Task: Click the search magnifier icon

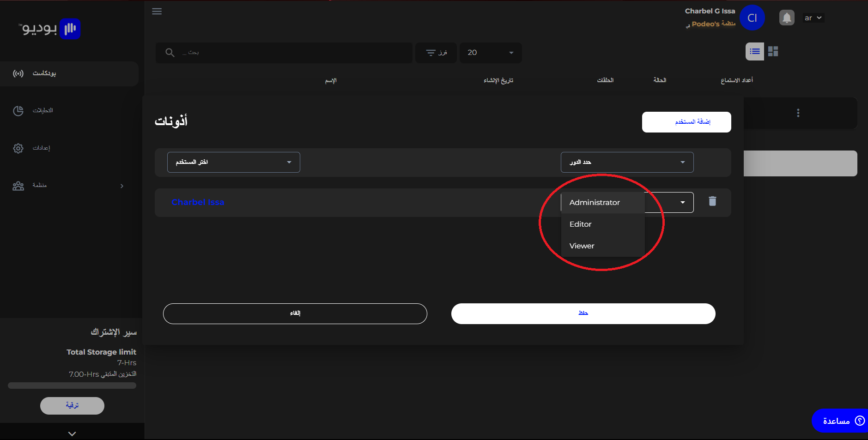Action: coord(170,53)
